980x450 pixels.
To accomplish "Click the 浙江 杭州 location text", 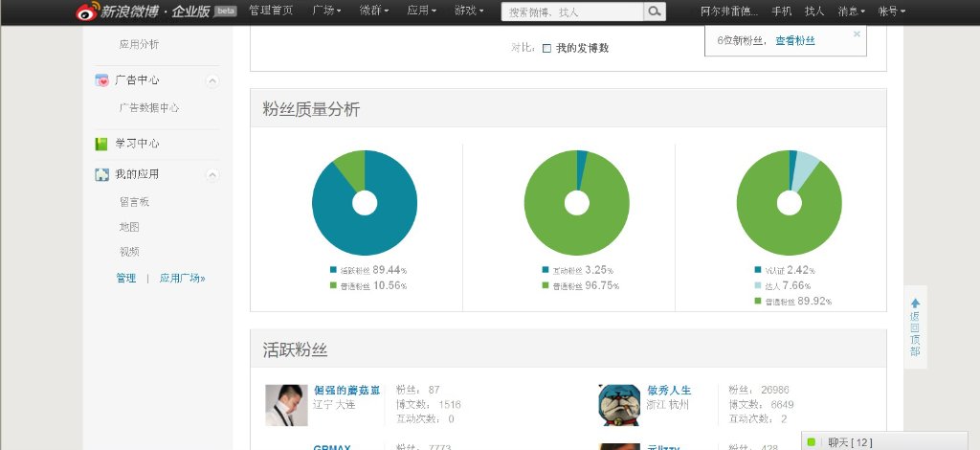I will pyautogui.click(x=667, y=404).
